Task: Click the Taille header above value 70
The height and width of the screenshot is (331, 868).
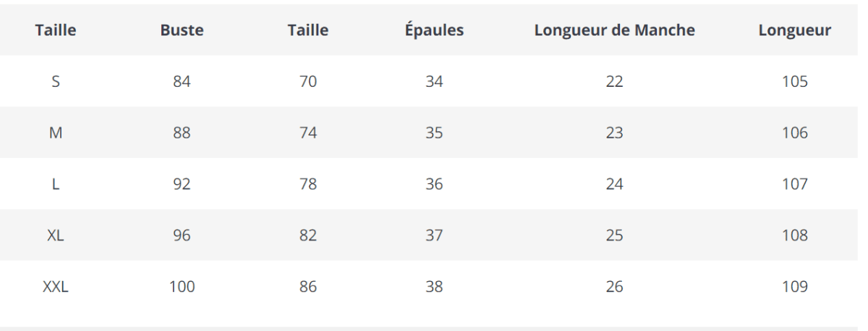Action: click(308, 30)
